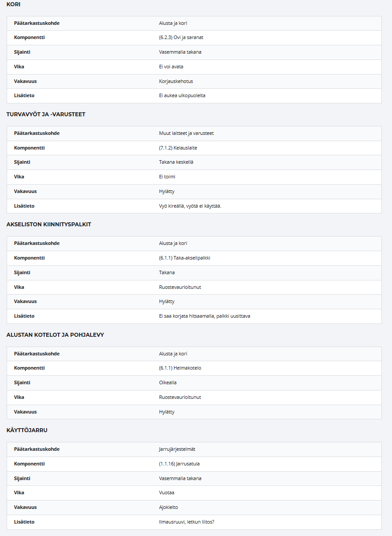
Task: Click the 'Oikealla' location value
Action: 168,382
